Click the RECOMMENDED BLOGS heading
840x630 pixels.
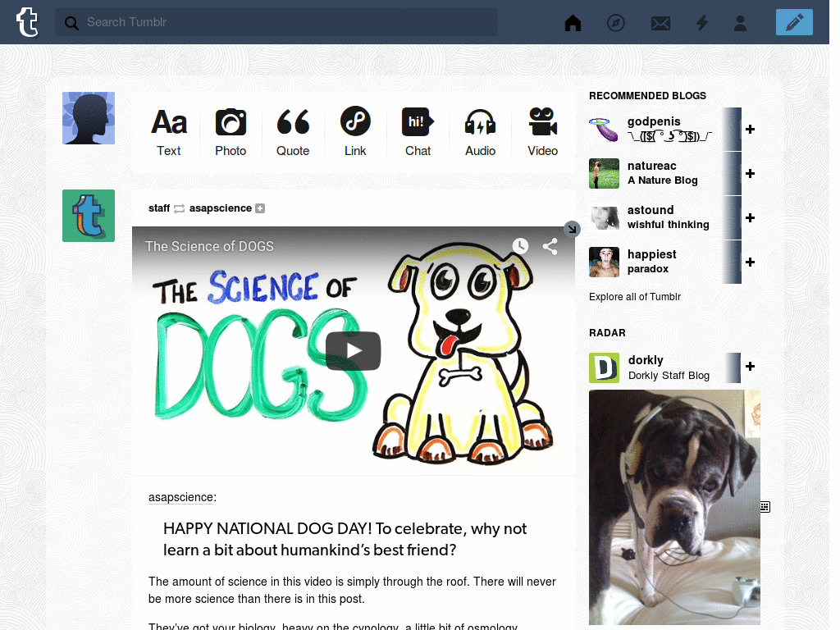(647, 96)
